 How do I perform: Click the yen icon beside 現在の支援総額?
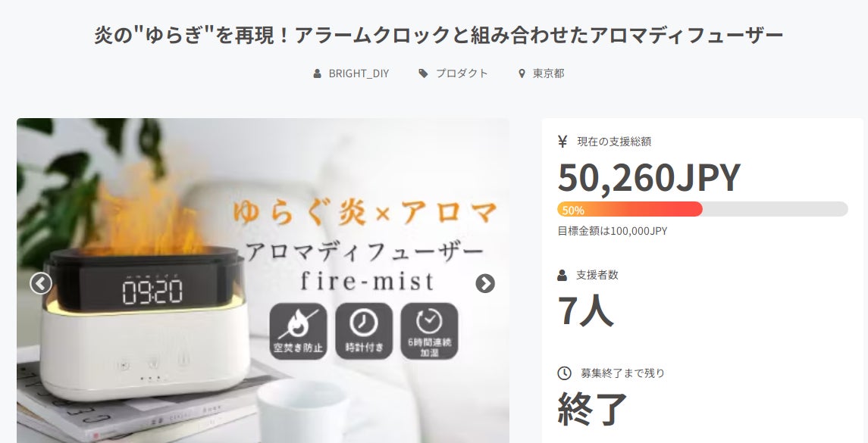tap(562, 142)
